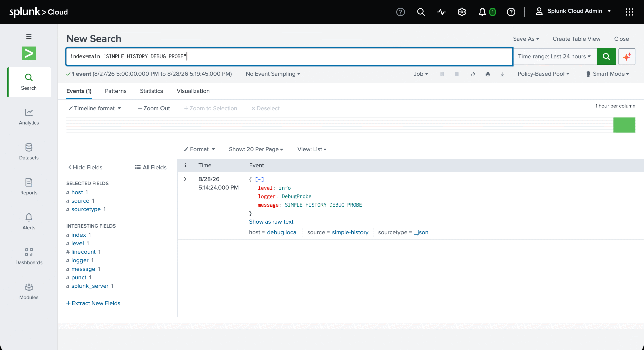Click the simple-history source value
Screen dimensions: 644x350
350,232
